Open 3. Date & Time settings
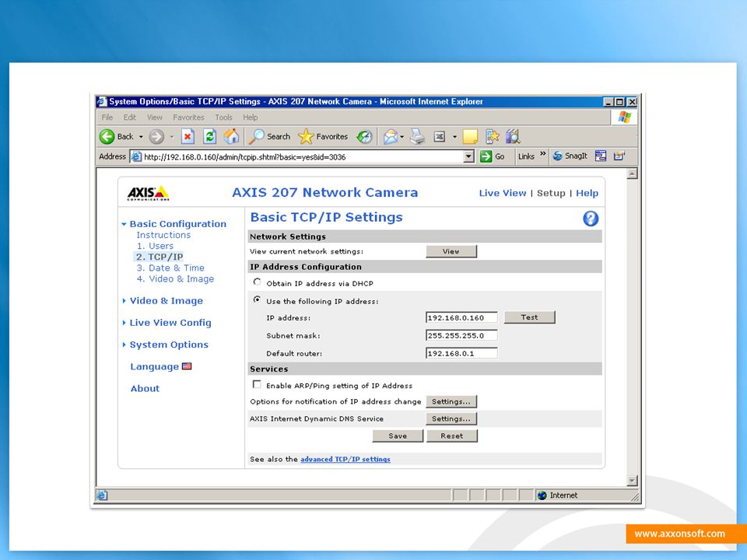This screenshot has height=560, width=747. (x=170, y=268)
